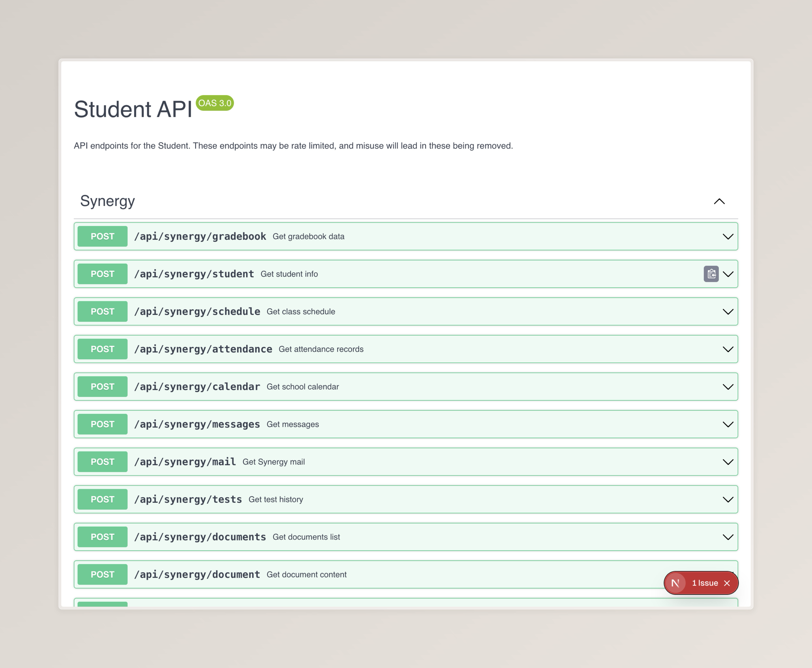Open the 1 Issue error overlay
Screen dimensions: 812x668
pyautogui.click(x=705, y=583)
